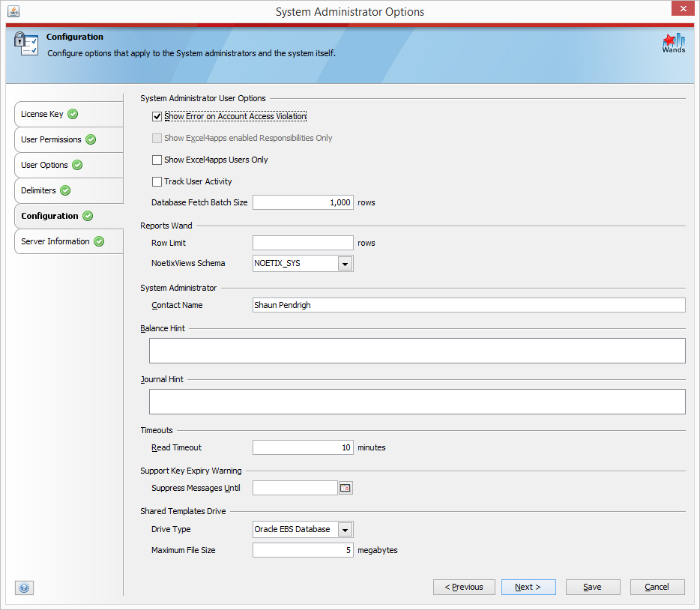The width and height of the screenshot is (700, 610).
Task: Click the green check next to License Key
Action: click(x=73, y=114)
